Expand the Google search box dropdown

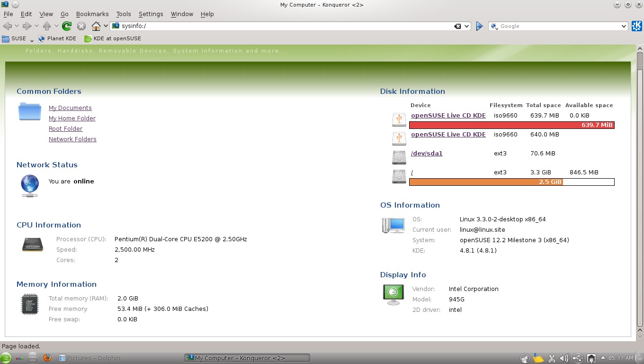pyautogui.click(x=624, y=27)
